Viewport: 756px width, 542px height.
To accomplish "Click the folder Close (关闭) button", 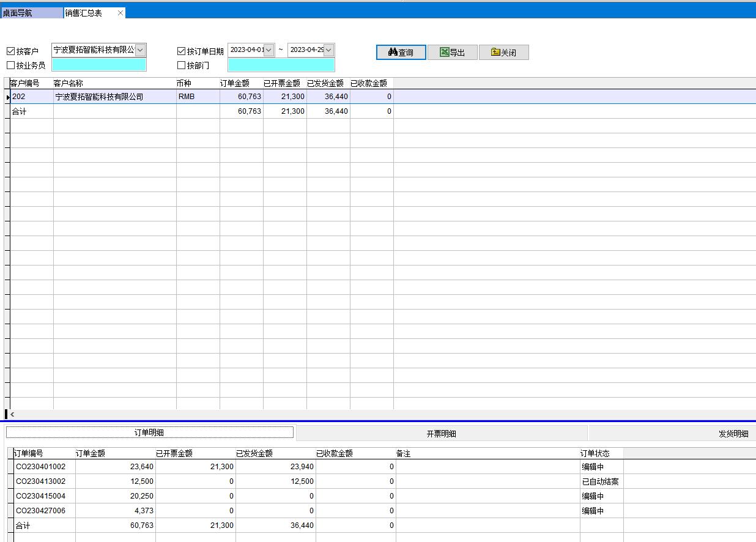I will pos(503,53).
